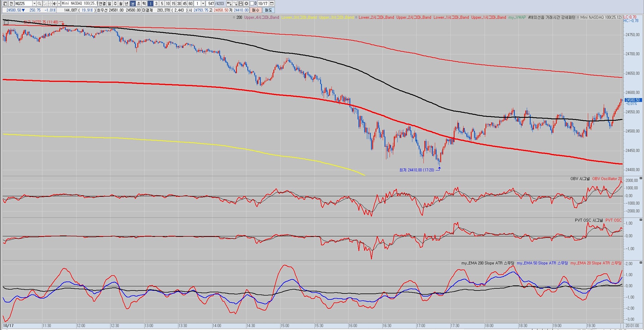Click the magnifier symbol search icon
The height and width of the screenshot is (330, 644).
pos(39,3)
